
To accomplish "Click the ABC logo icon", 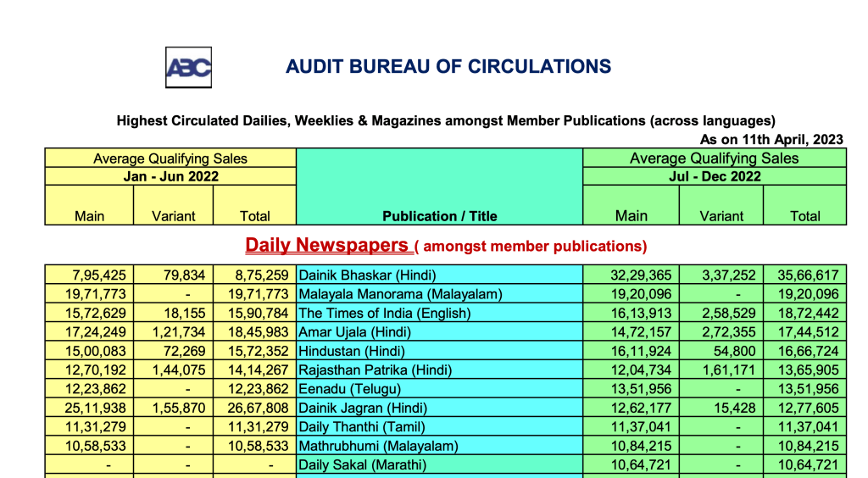I will [x=188, y=68].
